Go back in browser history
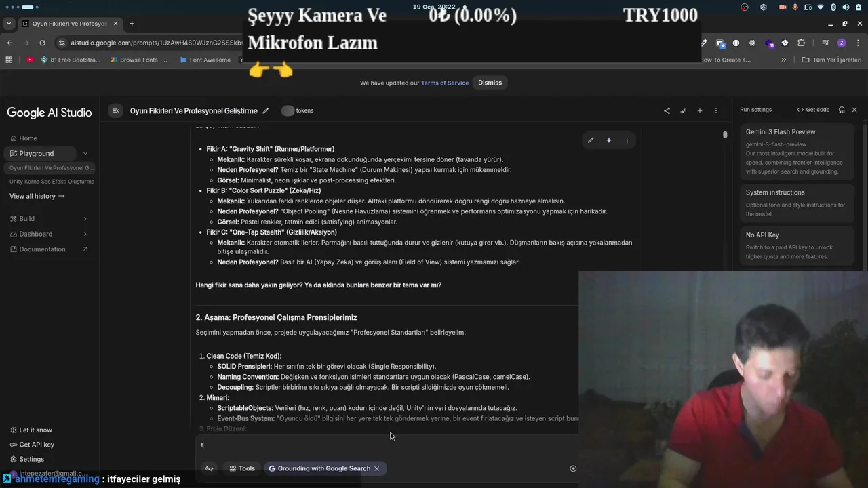Image resolution: width=868 pixels, height=488 pixels. pyautogui.click(x=9, y=43)
